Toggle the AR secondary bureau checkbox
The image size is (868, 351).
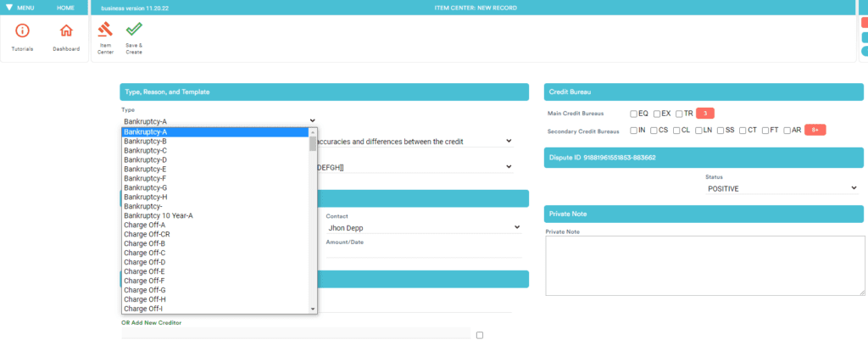pyautogui.click(x=787, y=131)
